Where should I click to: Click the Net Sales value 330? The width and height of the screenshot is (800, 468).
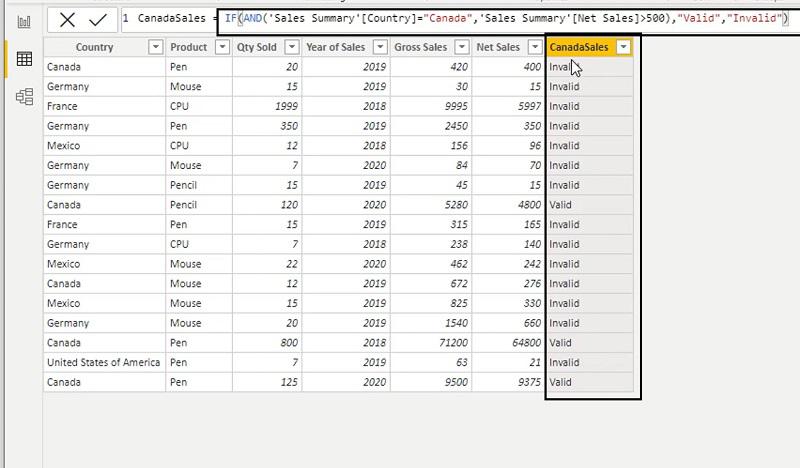point(532,303)
